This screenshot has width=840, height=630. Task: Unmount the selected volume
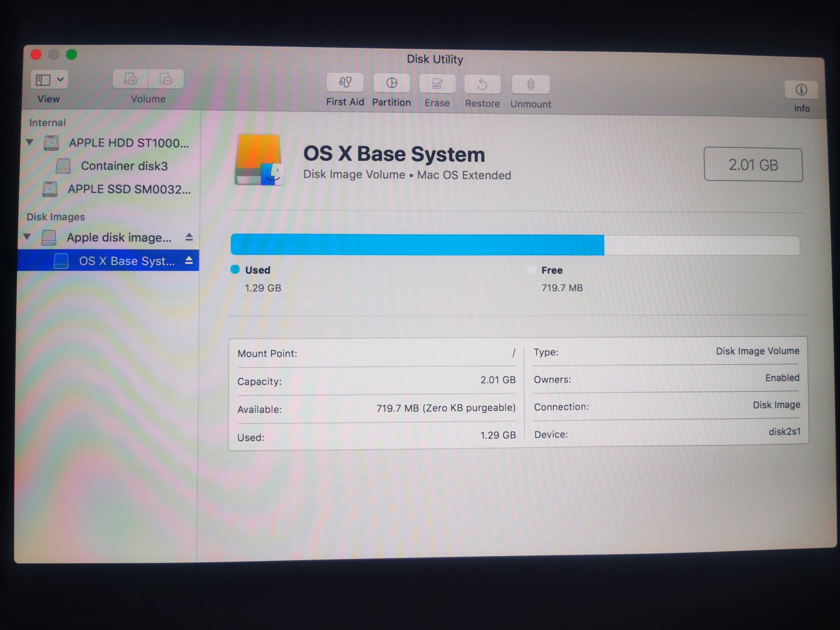point(531,85)
